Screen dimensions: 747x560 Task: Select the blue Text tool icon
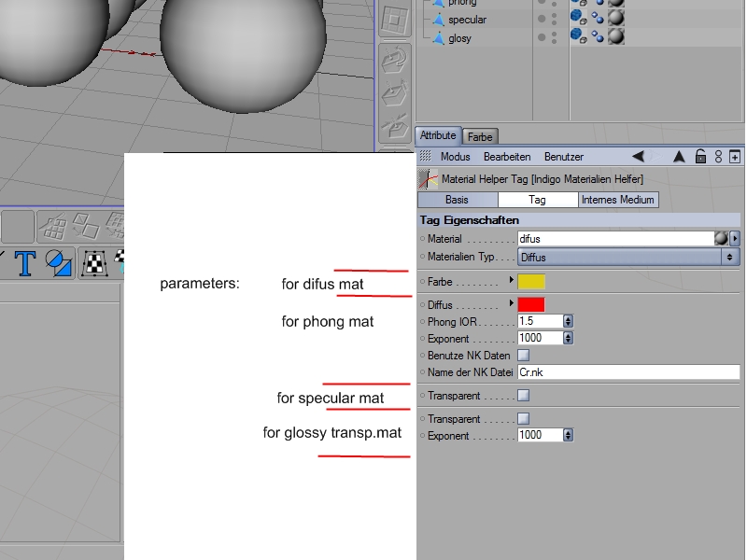[x=24, y=263]
